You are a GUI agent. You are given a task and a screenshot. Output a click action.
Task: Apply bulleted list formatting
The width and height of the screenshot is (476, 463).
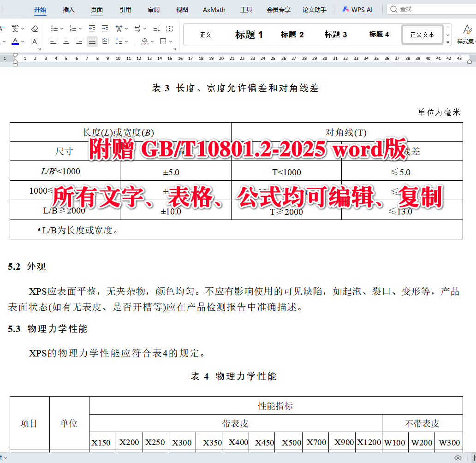tap(54, 29)
